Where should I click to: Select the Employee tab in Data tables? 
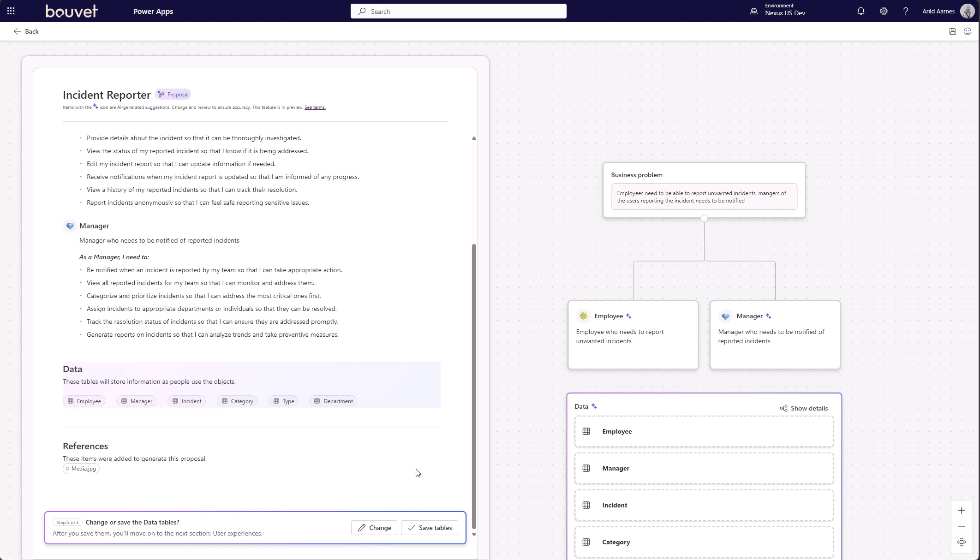[84, 401]
